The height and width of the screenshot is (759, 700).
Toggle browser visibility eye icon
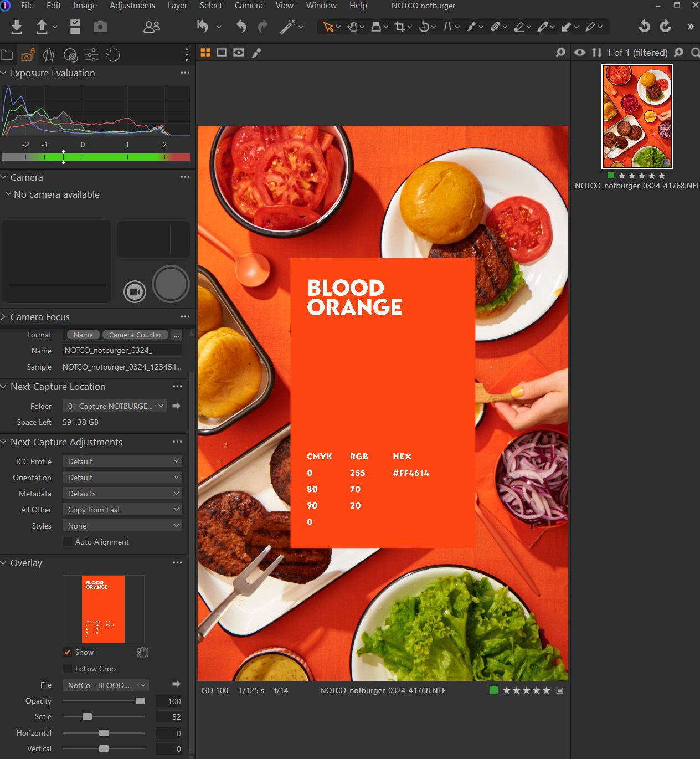(580, 53)
